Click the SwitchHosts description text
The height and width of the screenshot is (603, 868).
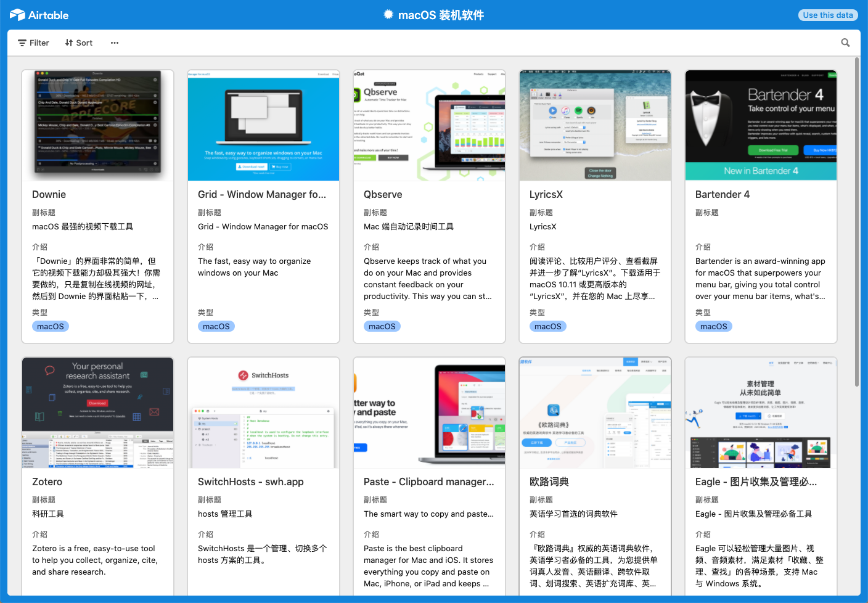tap(263, 554)
